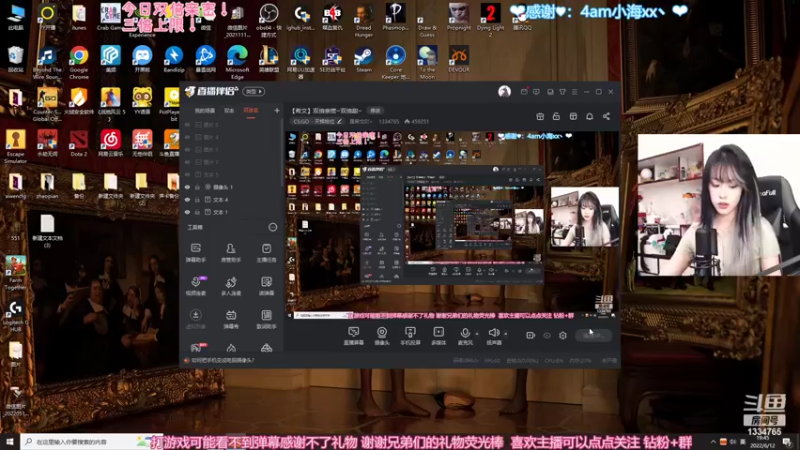Show the 文本 5 layer
The height and width of the screenshot is (450, 800).
point(187,174)
